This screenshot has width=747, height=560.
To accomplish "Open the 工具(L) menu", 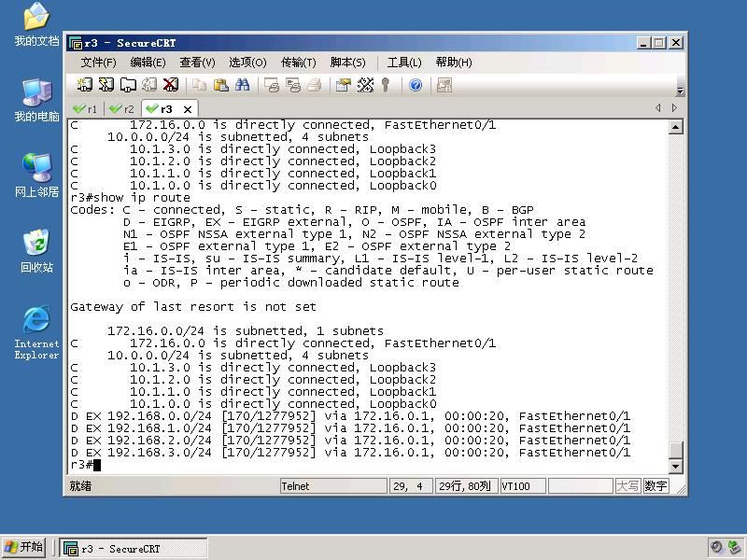I will (404, 63).
